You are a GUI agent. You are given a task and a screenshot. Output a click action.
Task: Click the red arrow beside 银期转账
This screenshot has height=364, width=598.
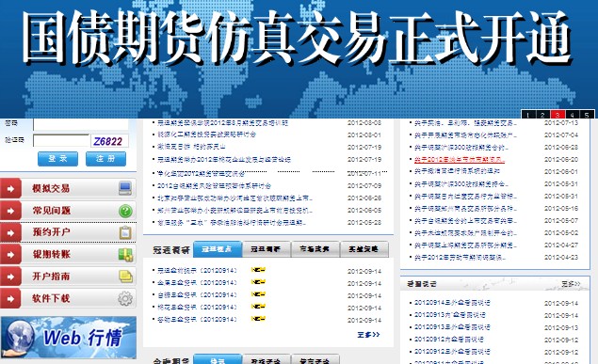[10, 254]
